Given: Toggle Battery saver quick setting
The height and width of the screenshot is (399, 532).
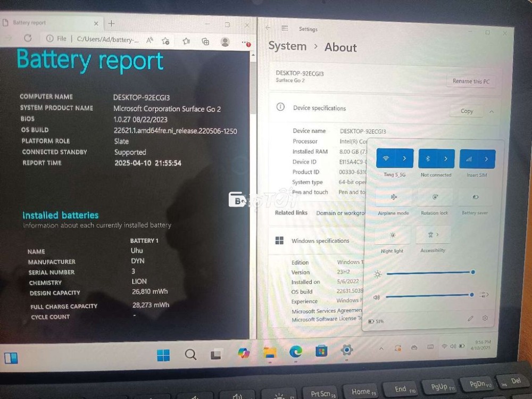Looking at the screenshot, I should click(x=475, y=197).
